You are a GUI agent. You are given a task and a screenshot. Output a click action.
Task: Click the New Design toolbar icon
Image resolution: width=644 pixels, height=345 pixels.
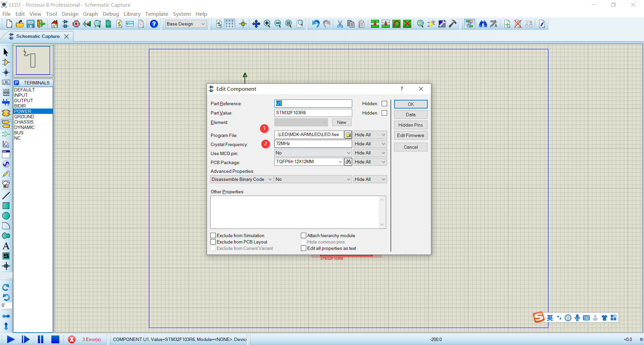tap(9, 24)
